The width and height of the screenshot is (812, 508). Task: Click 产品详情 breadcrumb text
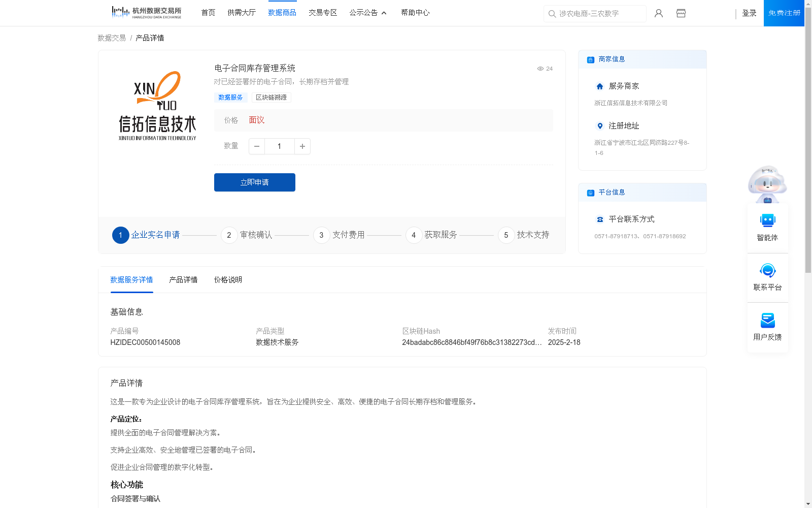[x=150, y=38]
